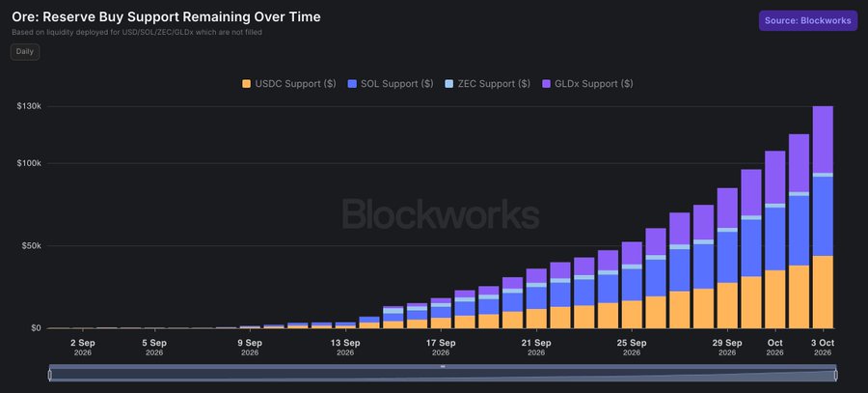Toggle ZEC Support legend swatch
This screenshot has height=393, width=868.
pyautogui.click(x=448, y=84)
